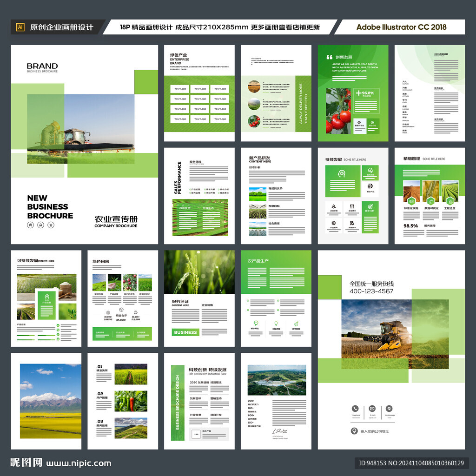The height and width of the screenshot is (476, 476).
Task: Click the head-with-gear icon on 持续发展 page
Action: point(342,173)
